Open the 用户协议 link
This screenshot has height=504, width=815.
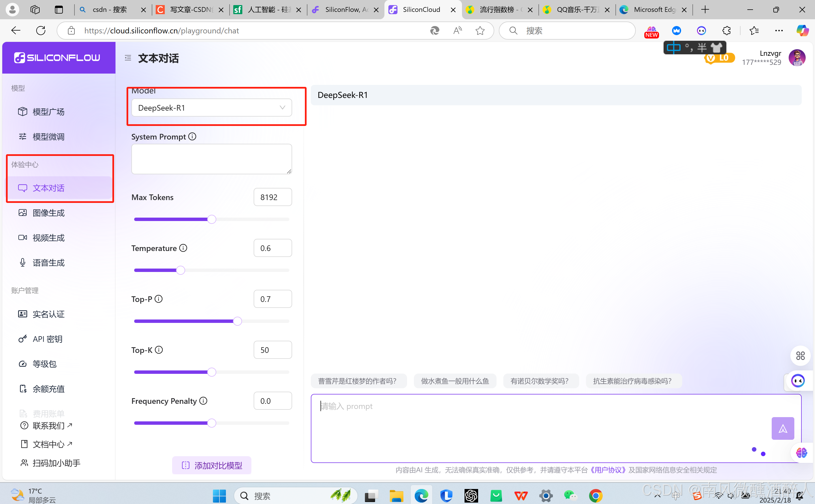click(608, 470)
